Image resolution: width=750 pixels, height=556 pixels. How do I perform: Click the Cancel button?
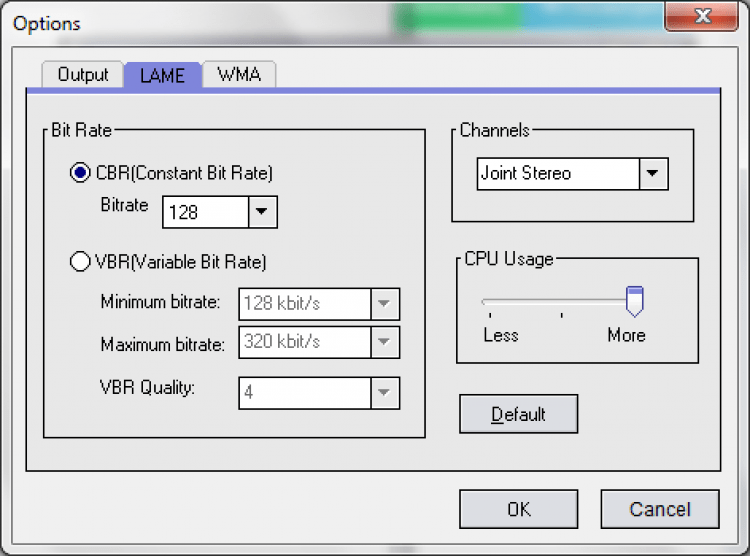tap(659, 509)
